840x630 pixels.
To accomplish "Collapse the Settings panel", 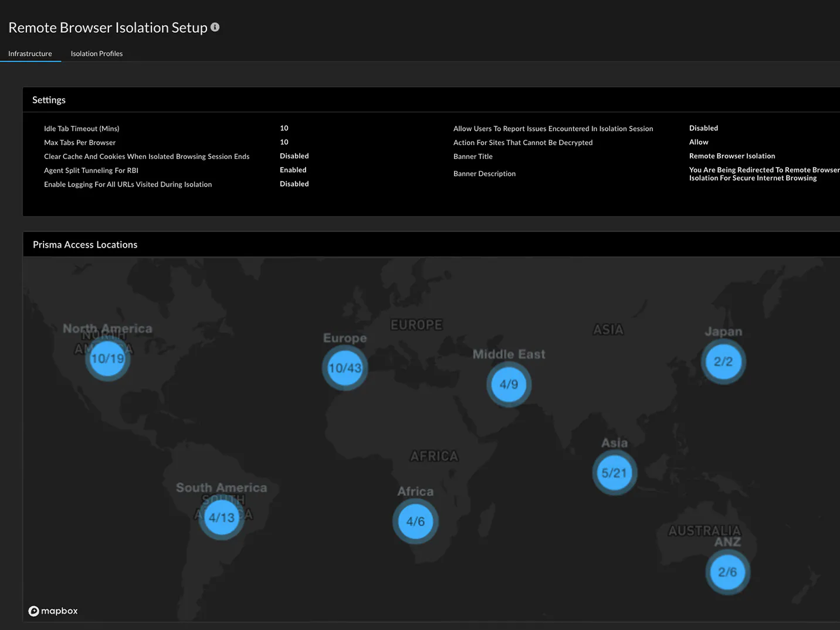I will click(49, 100).
